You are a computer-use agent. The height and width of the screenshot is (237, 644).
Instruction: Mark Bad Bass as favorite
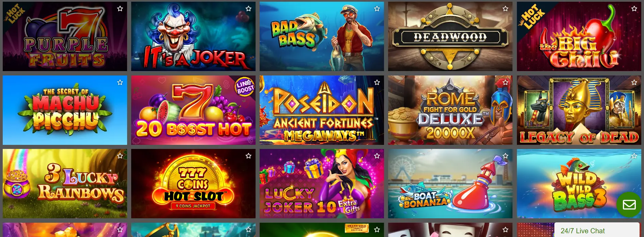pos(377,9)
